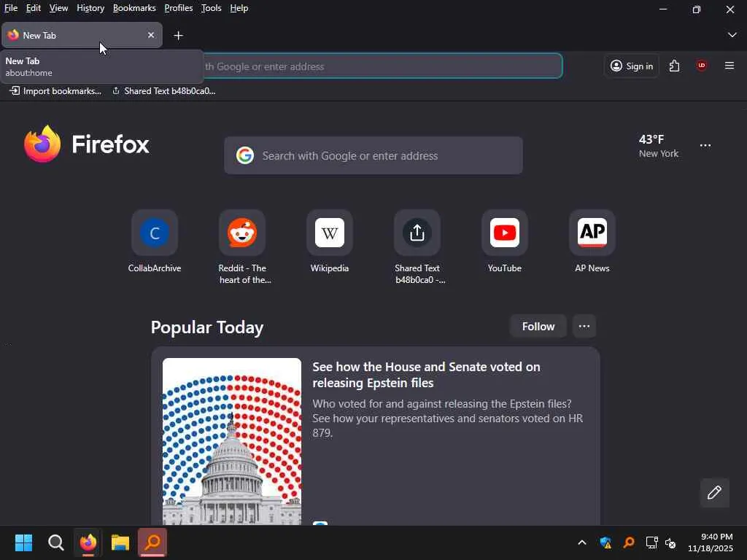Open Windows taskbar search

click(55, 542)
